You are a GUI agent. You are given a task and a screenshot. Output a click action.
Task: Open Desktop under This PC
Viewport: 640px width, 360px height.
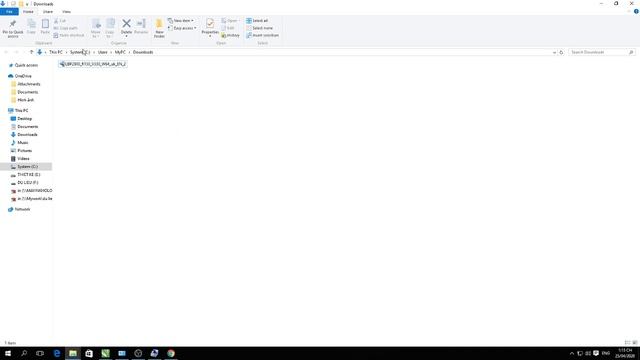coord(24,119)
